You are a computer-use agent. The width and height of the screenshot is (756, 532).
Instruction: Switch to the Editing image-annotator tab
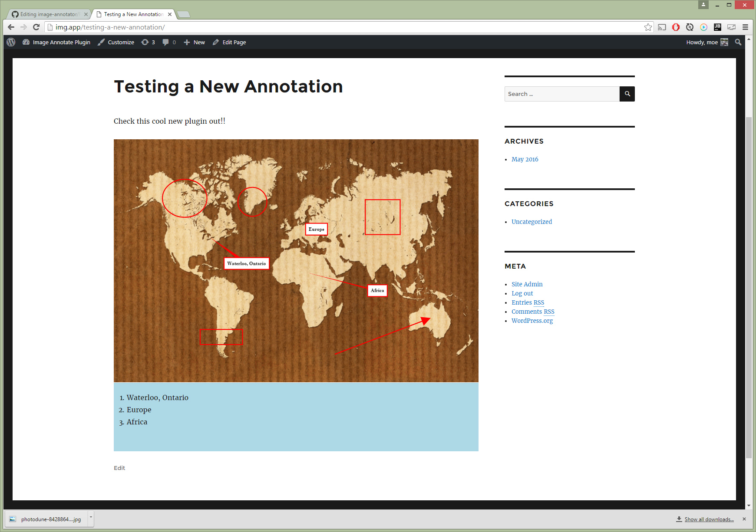click(x=48, y=14)
